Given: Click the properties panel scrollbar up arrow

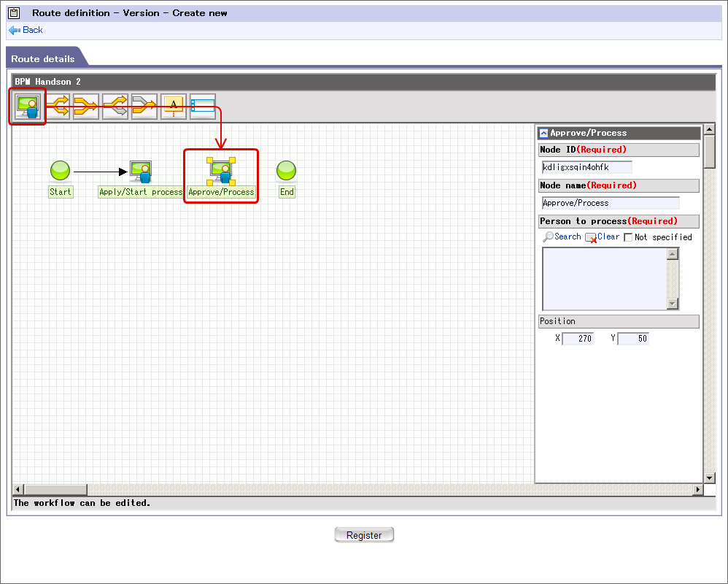Looking at the screenshot, I should click(710, 129).
